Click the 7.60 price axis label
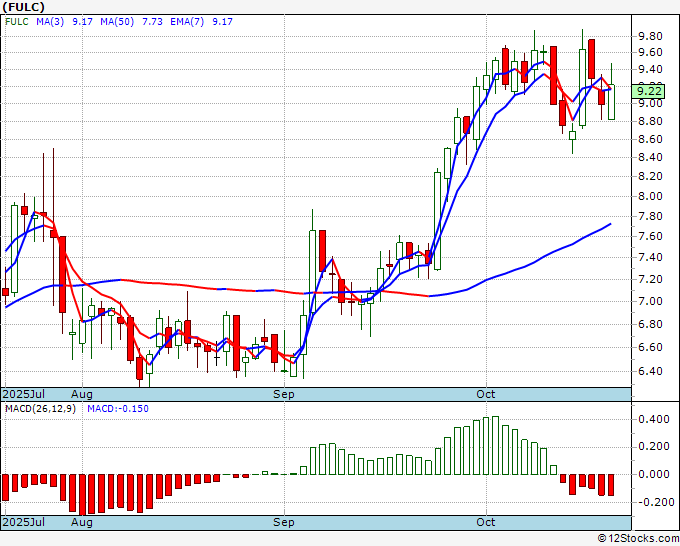The width and height of the screenshot is (680, 546). [650, 236]
